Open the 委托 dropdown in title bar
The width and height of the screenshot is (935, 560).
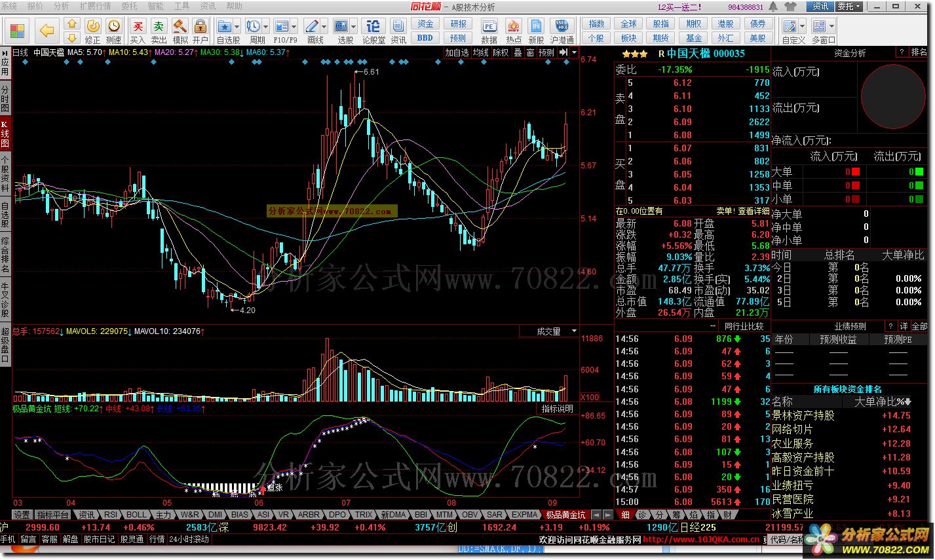(x=849, y=7)
